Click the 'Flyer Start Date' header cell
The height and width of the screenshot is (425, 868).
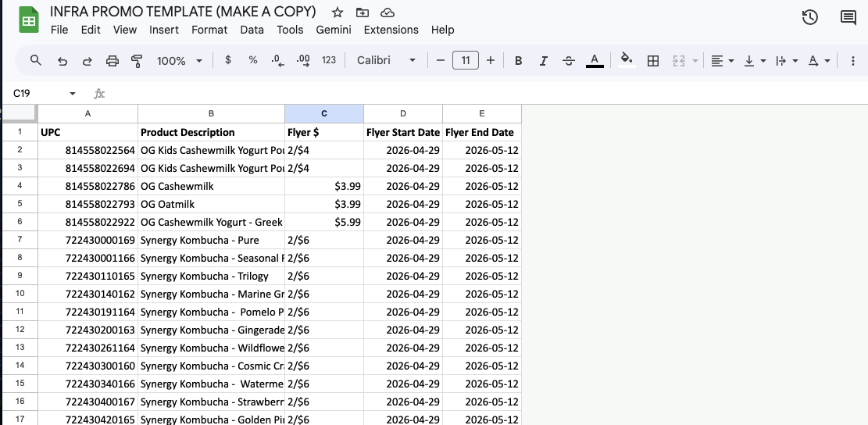[x=403, y=132]
